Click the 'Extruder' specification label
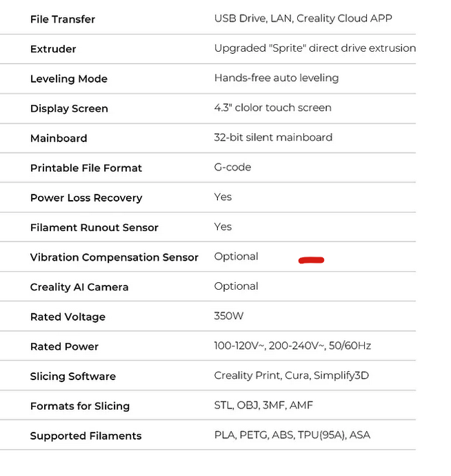 [x=53, y=49]
